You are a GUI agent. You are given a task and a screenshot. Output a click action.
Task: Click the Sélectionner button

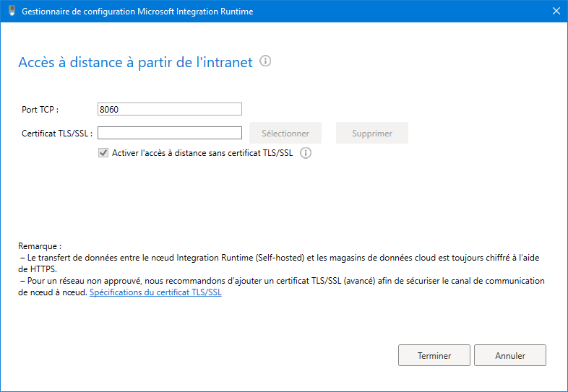[x=285, y=134]
